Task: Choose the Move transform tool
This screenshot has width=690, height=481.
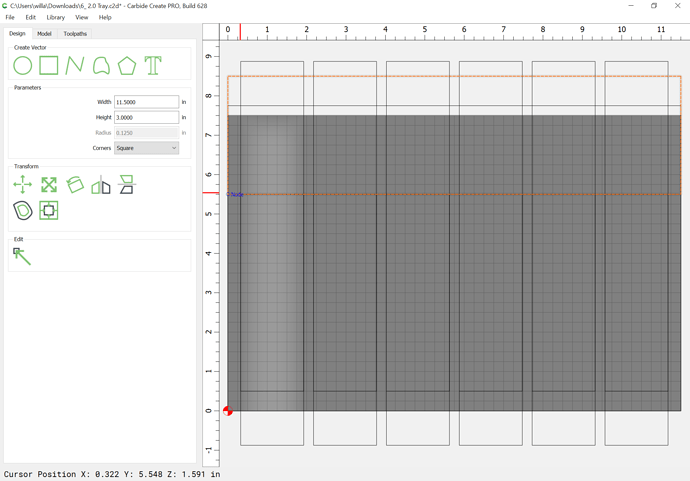Action: coord(22,184)
